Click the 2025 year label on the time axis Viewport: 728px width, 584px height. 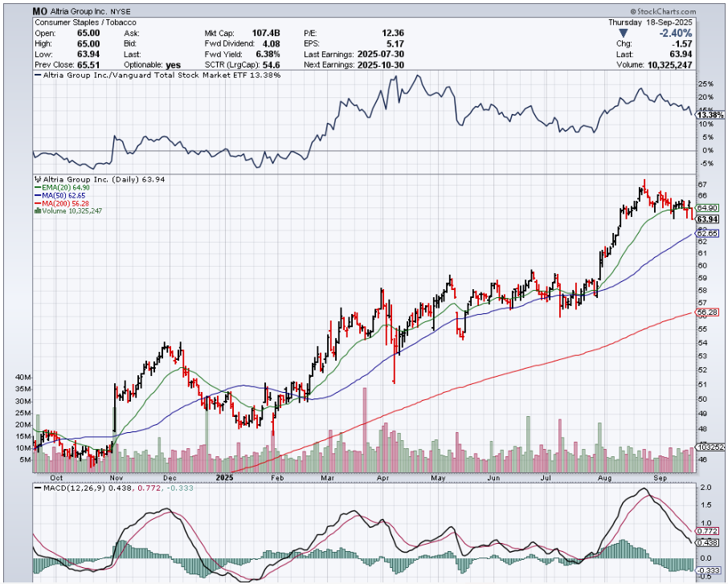(x=225, y=477)
